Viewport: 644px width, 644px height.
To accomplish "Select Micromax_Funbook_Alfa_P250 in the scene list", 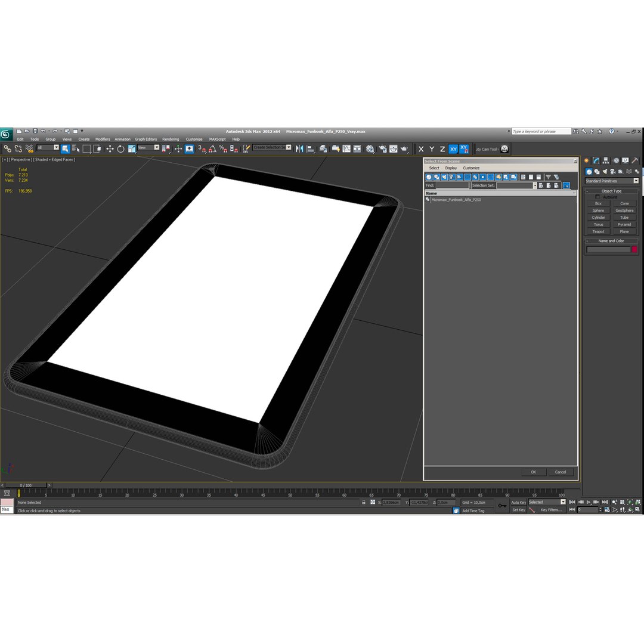I will (456, 200).
